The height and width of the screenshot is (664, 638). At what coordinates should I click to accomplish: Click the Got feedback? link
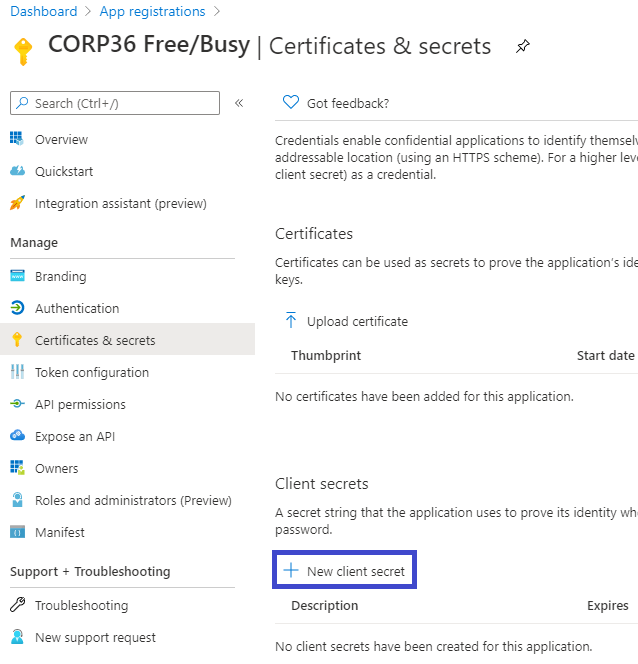click(347, 103)
